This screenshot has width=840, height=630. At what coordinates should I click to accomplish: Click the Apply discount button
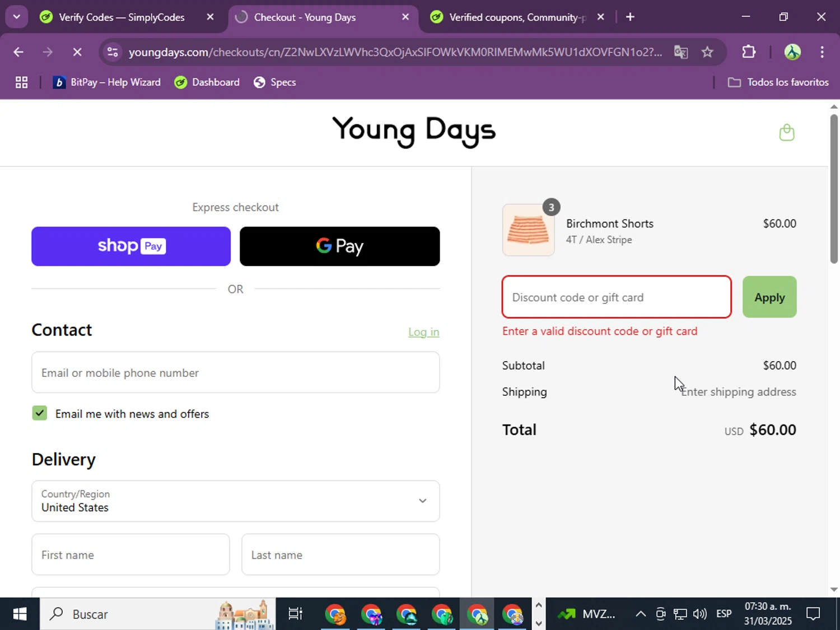pyautogui.click(x=769, y=297)
